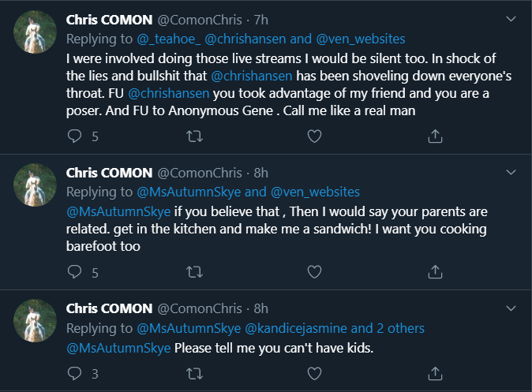532x392 pixels.
Task: Reply to the sandwich tweet
Action: 75,272
